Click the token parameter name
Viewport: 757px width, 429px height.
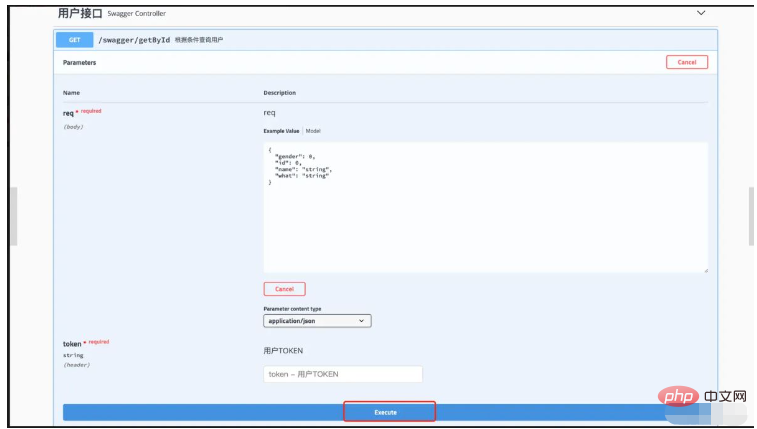point(72,344)
